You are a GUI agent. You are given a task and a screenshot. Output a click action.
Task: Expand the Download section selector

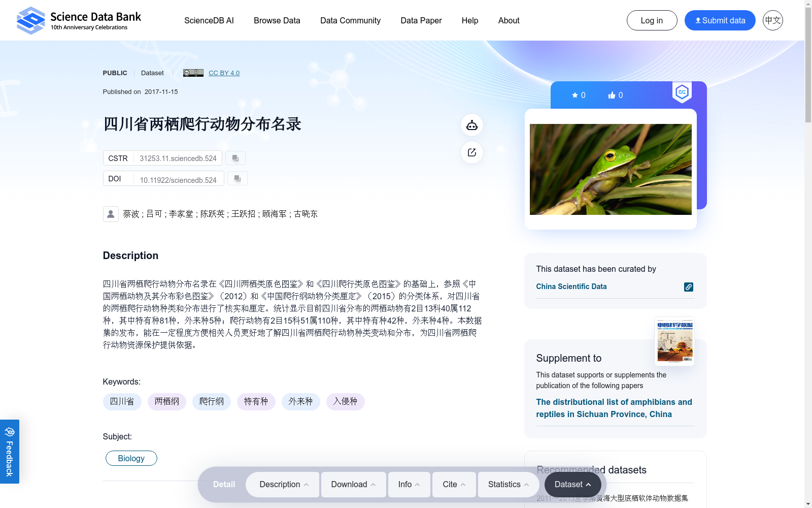click(x=354, y=485)
